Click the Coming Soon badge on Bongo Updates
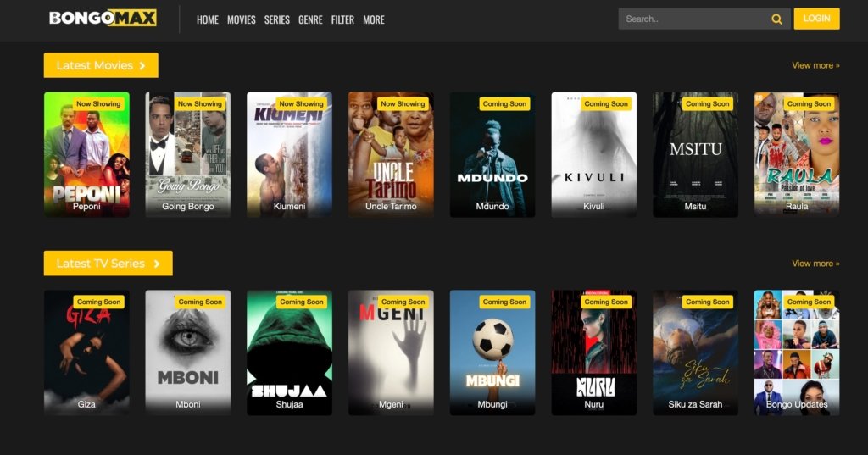The height and width of the screenshot is (455, 868). [809, 302]
